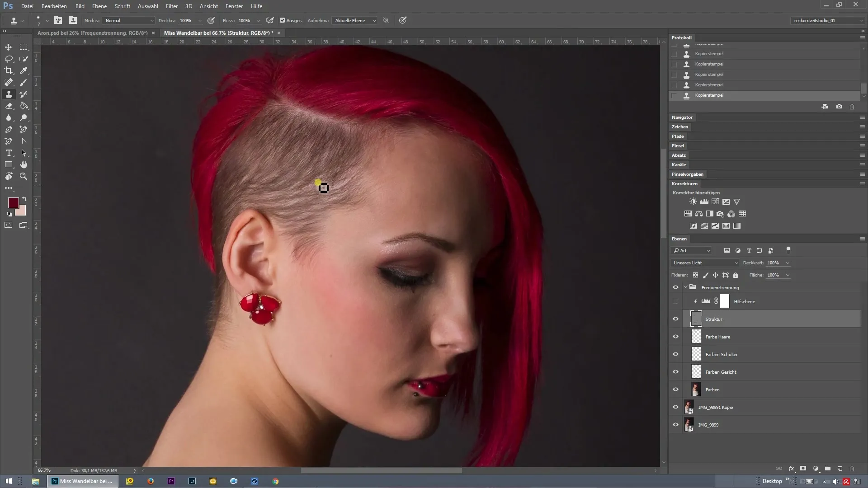Select last Kopierstempel history state
This screenshot has height=488, width=868.
click(x=764, y=95)
